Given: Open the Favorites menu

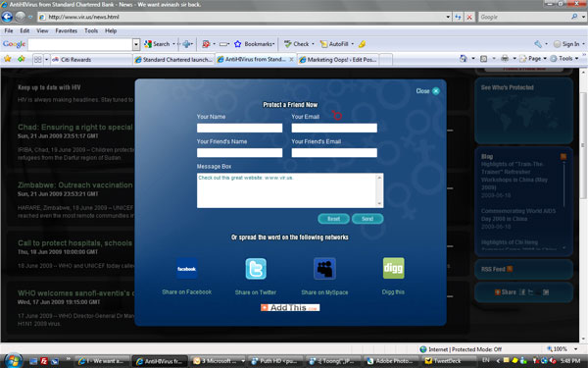Looking at the screenshot, I should (67, 30).
